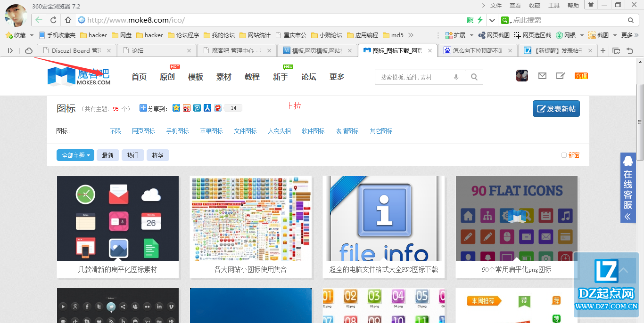Add a new browser tab with the plus
The width and height of the screenshot is (644, 323).
point(603,50)
